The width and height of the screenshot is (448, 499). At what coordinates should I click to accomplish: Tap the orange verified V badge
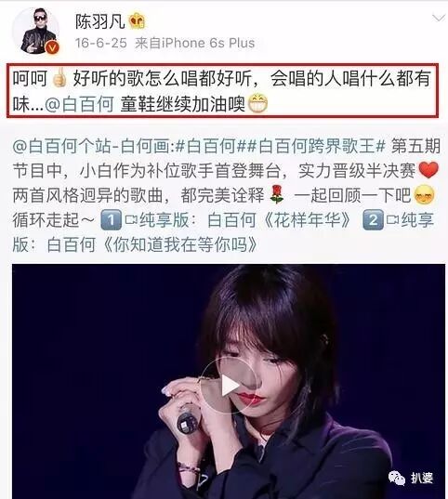tap(52, 47)
